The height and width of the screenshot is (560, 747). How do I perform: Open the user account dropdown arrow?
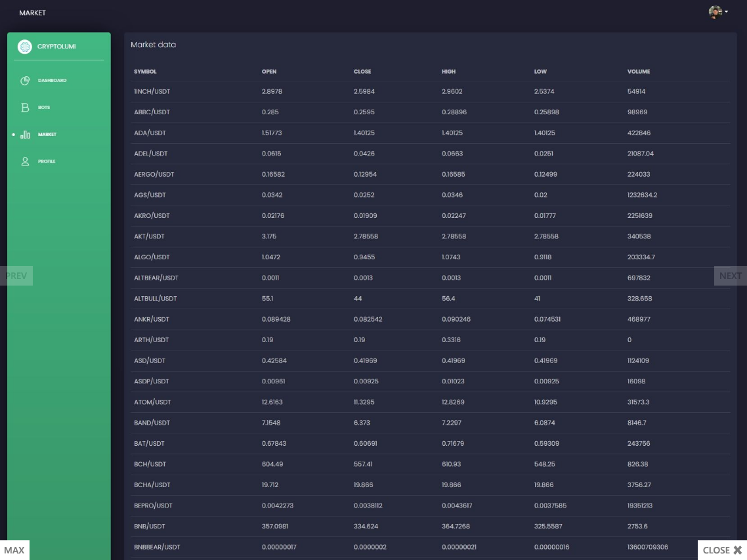[x=727, y=12]
